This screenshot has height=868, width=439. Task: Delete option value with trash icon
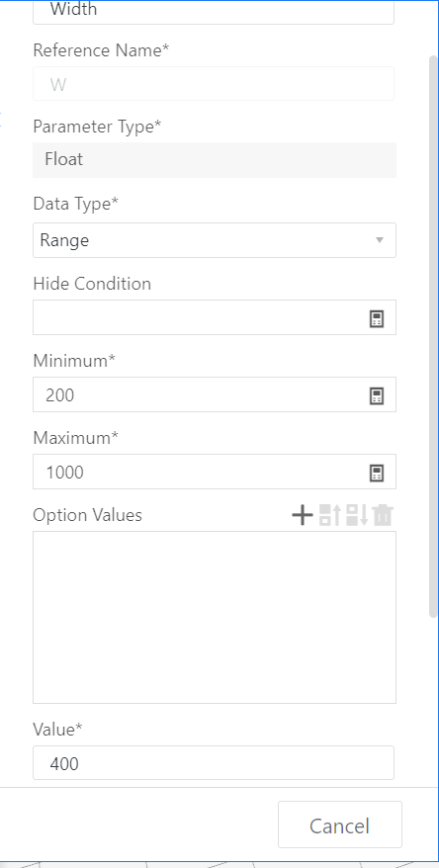(x=383, y=515)
